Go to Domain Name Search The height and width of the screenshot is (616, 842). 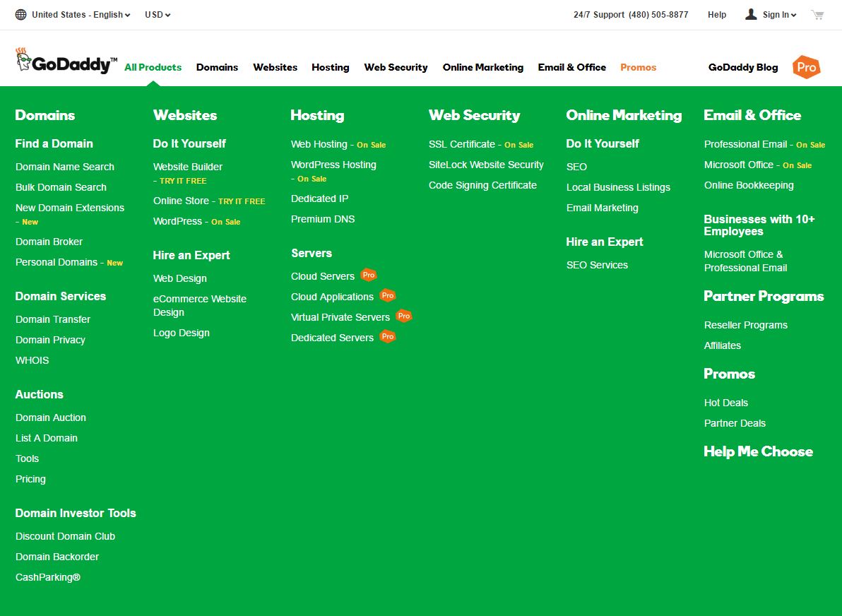(65, 167)
